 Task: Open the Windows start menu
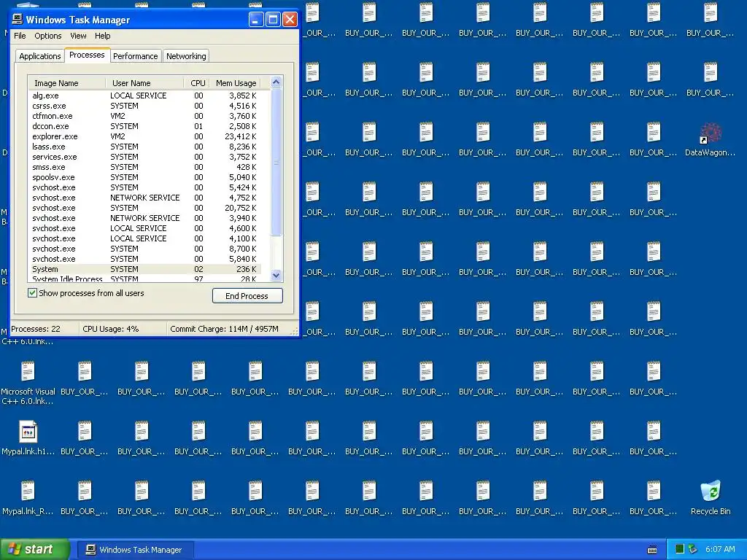34,550
